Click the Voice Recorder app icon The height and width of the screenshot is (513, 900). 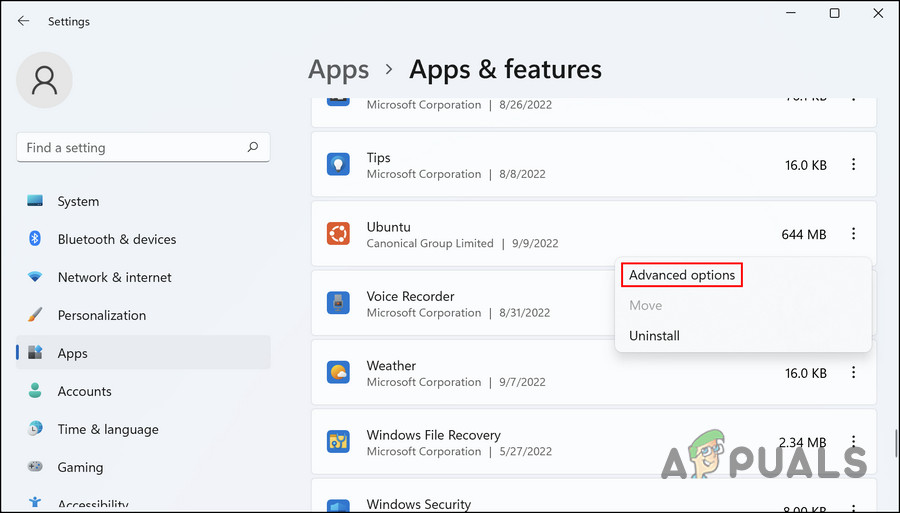coord(338,303)
